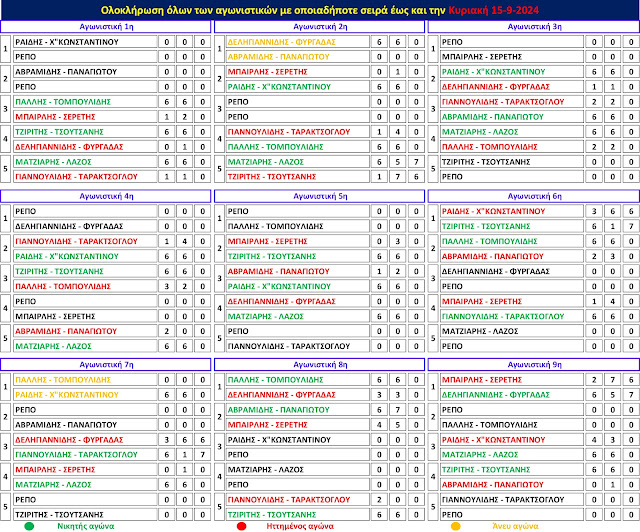The height and width of the screenshot is (532, 640).
Task: Select yellow ΔΕΛΗΓΙΑΝΝΙΔΗΣ - ΦΥΡΓΑΔΑΣ in Αγωνιστική 2η
Action: 298,42
